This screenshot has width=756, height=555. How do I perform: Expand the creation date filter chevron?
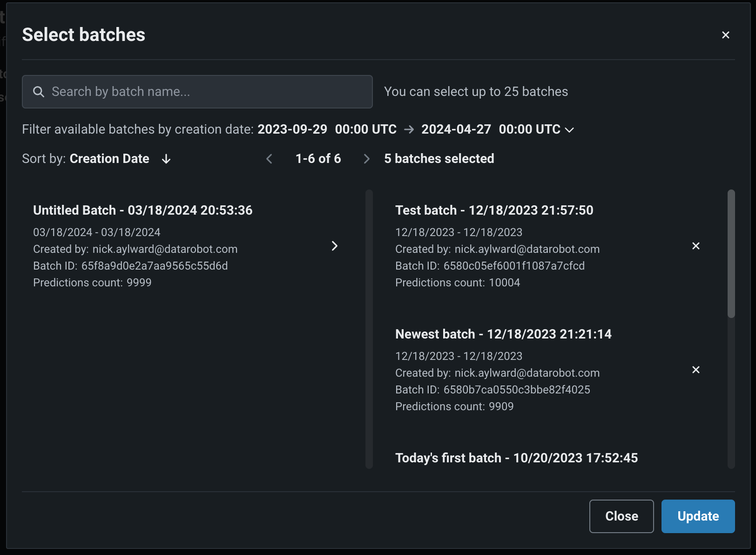click(x=569, y=130)
